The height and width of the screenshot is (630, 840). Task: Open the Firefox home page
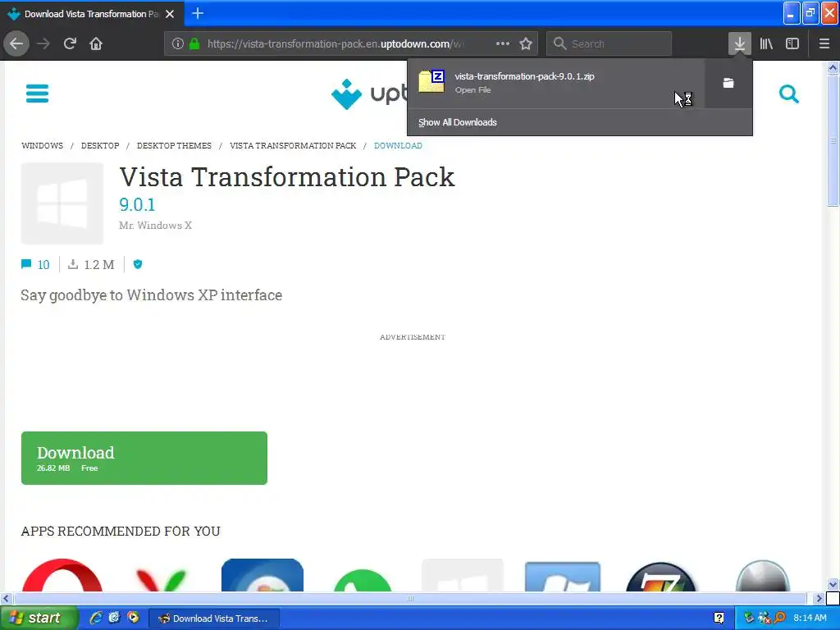(96, 43)
